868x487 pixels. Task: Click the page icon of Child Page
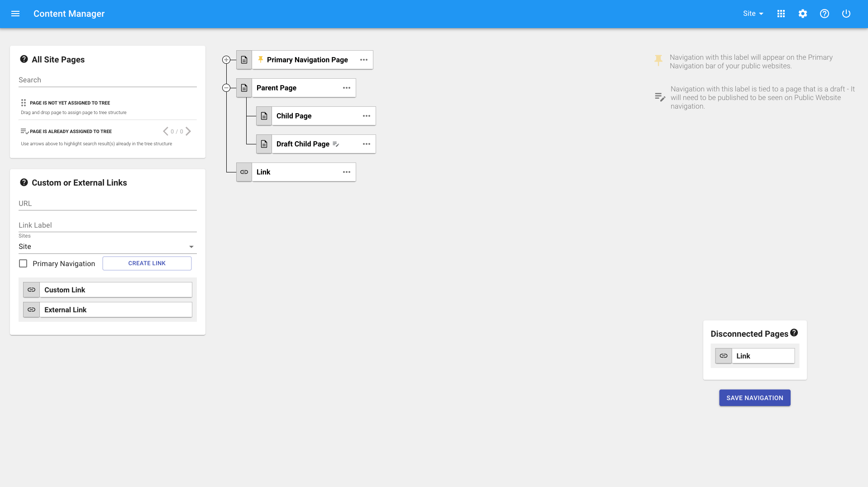(264, 116)
